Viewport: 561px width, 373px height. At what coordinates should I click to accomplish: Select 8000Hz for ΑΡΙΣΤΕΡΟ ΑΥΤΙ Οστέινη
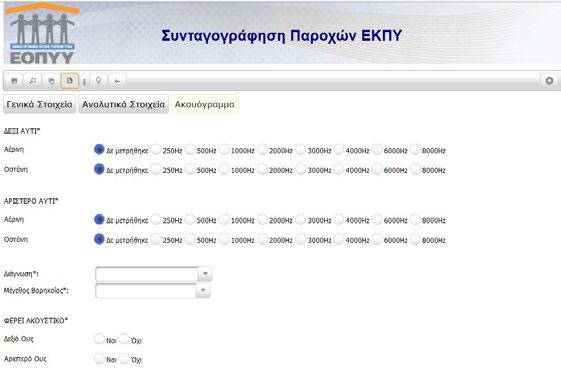pos(415,239)
